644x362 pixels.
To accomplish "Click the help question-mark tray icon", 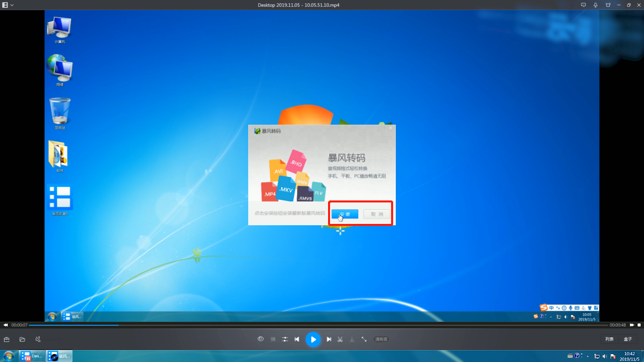I will 577,356.
